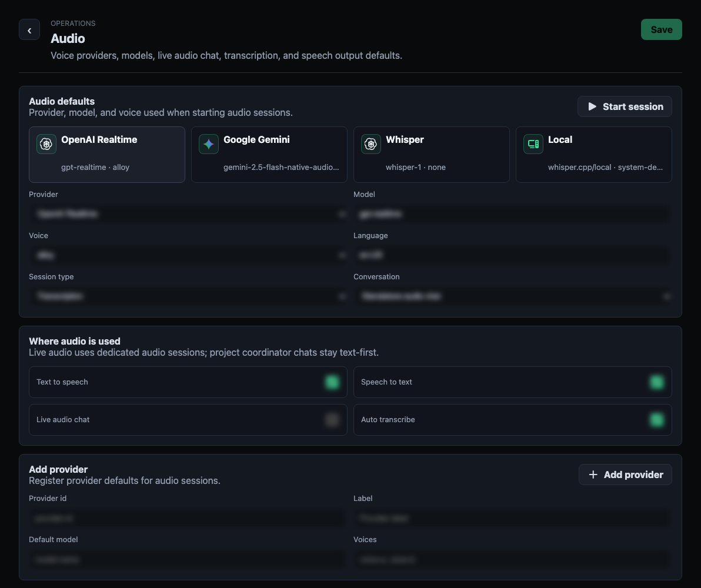
Task: Click the Language input field
Action: click(x=513, y=255)
